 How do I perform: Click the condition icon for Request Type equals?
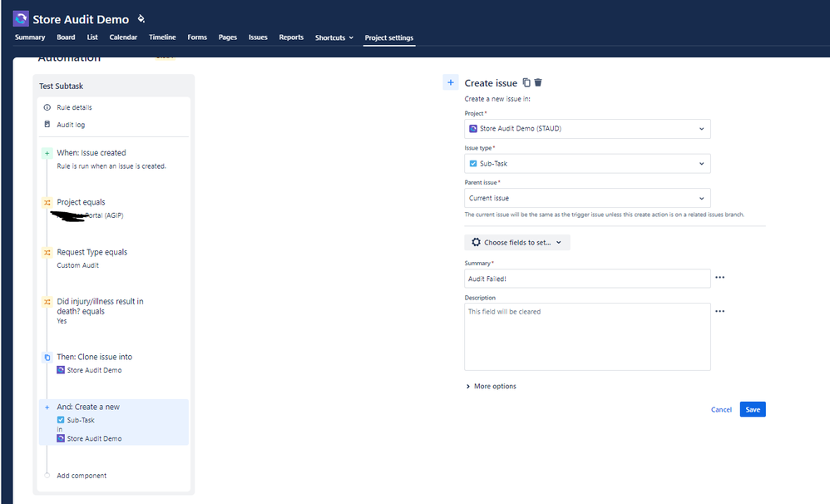(47, 253)
